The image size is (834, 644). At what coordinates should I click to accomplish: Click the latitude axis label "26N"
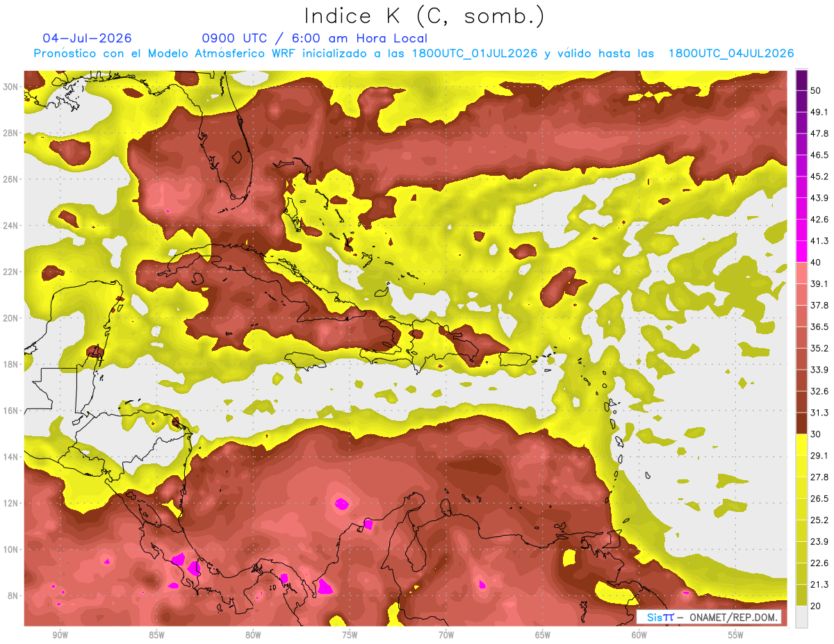click(x=11, y=179)
